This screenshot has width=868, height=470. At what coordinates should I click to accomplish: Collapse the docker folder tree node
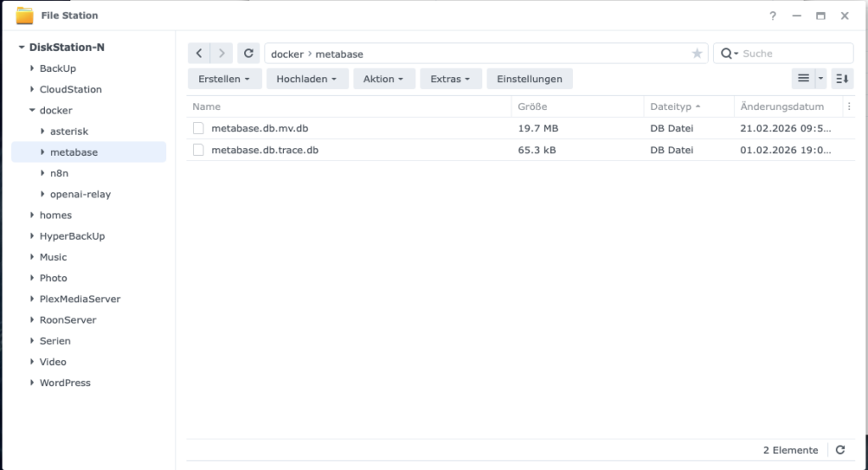click(32, 110)
